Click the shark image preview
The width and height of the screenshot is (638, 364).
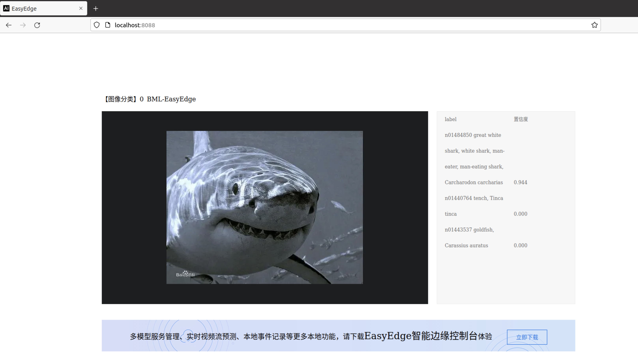pyautogui.click(x=264, y=207)
